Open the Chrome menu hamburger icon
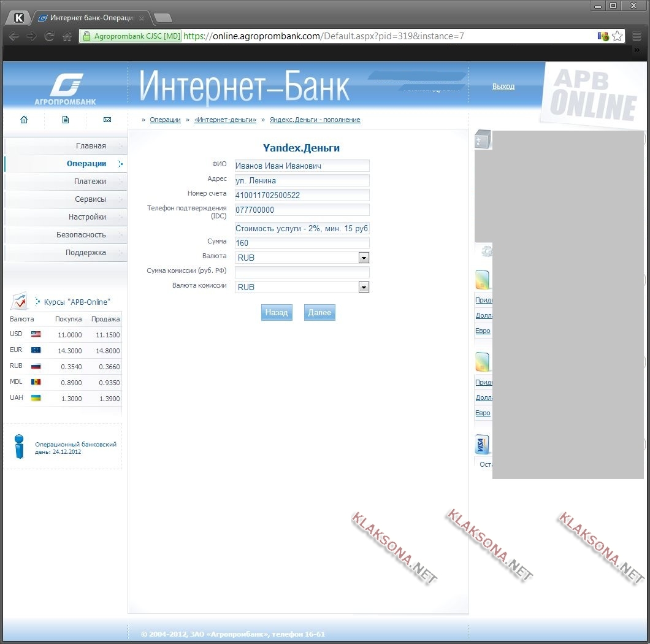 [637, 36]
